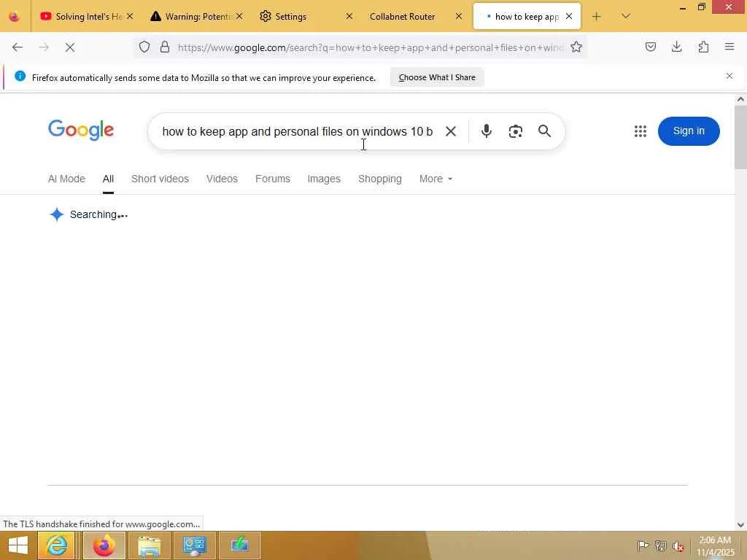Bookmark this page with the star icon
Screen dimensions: 747x560
[576, 47]
